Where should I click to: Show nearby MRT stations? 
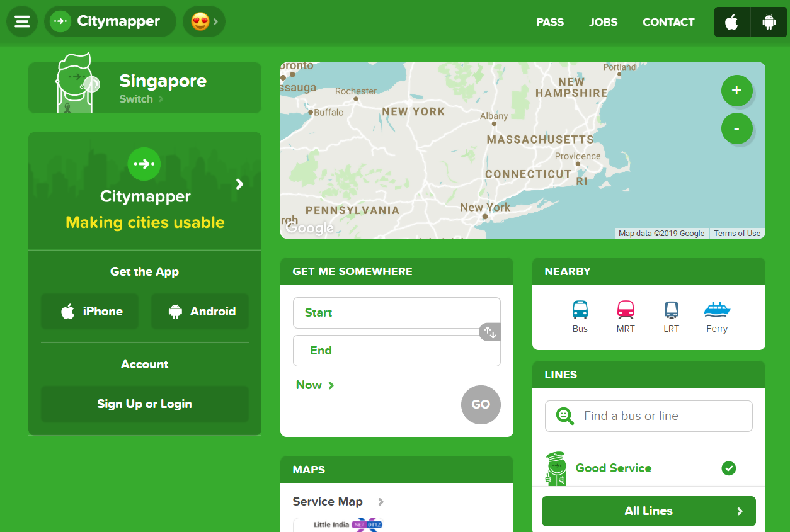click(626, 317)
